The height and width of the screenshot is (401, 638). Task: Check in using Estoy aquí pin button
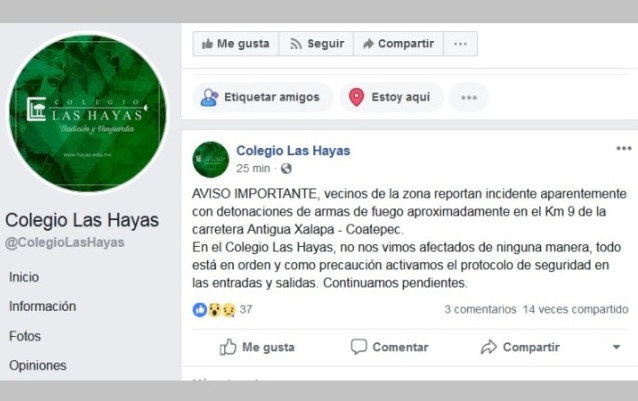click(x=391, y=97)
